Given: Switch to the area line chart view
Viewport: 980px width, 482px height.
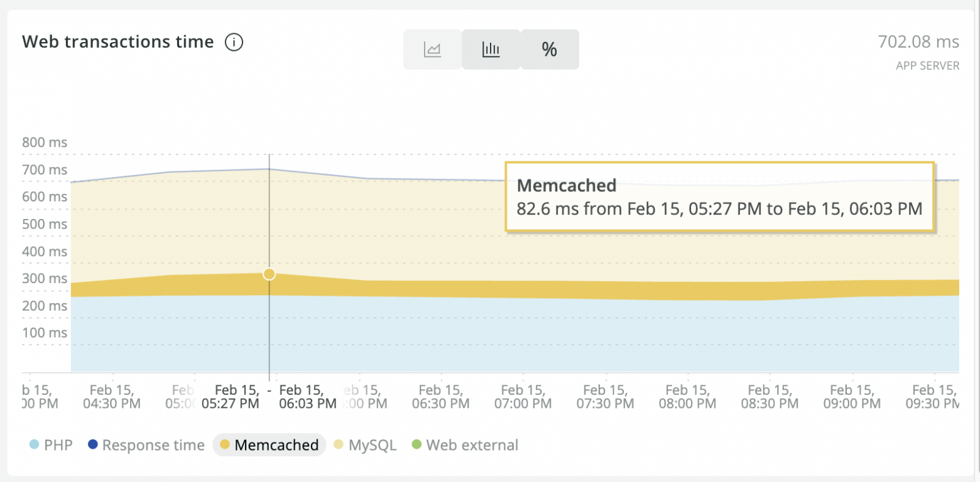Looking at the screenshot, I should (x=432, y=50).
